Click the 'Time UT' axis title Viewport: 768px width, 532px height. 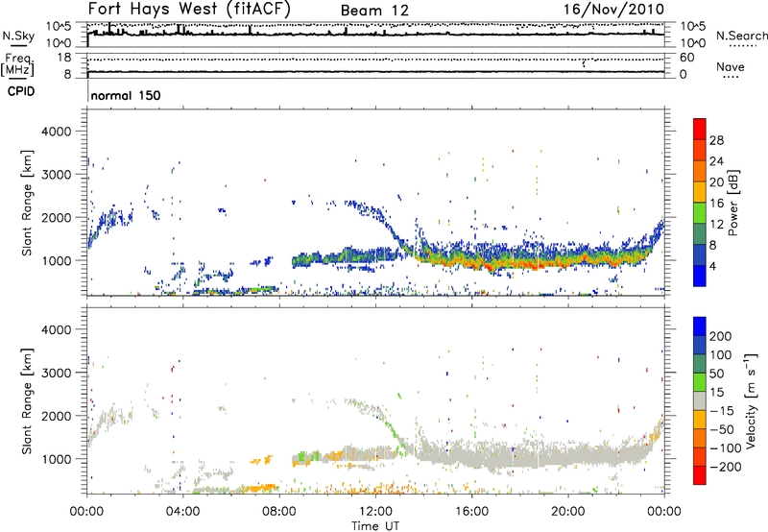[x=375, y=526]
